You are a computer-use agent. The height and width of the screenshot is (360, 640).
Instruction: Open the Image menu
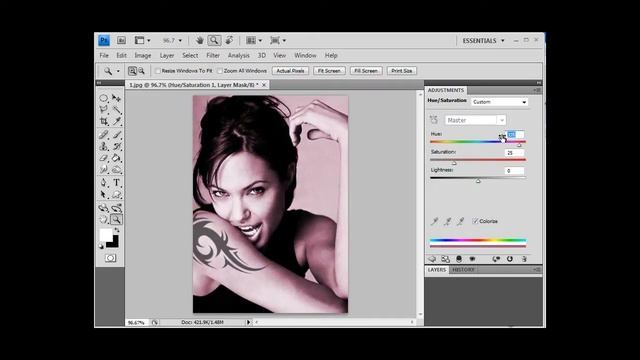tap(143, 56)
